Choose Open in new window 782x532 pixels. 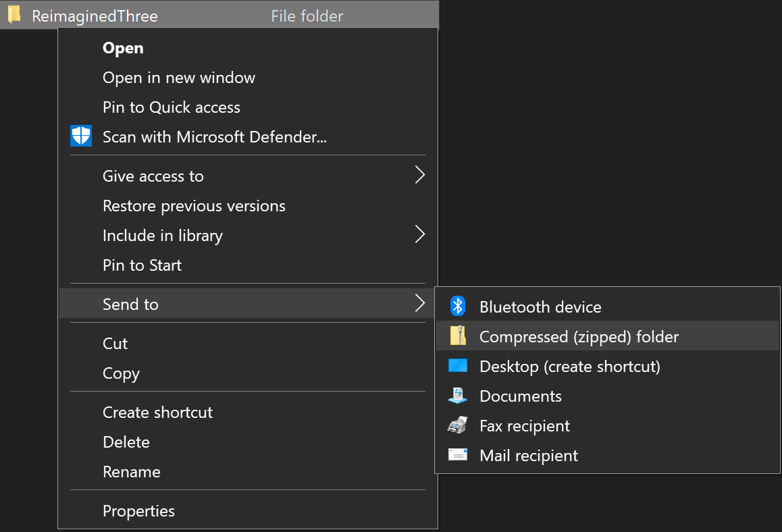[x=179, y=78]
